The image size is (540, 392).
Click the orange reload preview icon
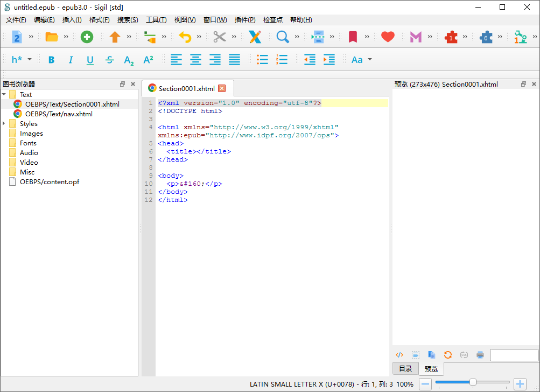point(447,355)
